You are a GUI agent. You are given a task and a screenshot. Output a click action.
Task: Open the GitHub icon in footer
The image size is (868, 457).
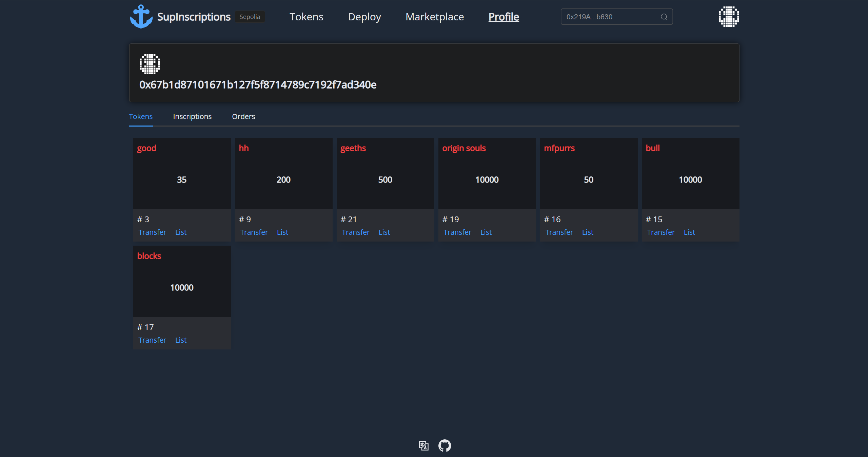(x=445, y=445)
